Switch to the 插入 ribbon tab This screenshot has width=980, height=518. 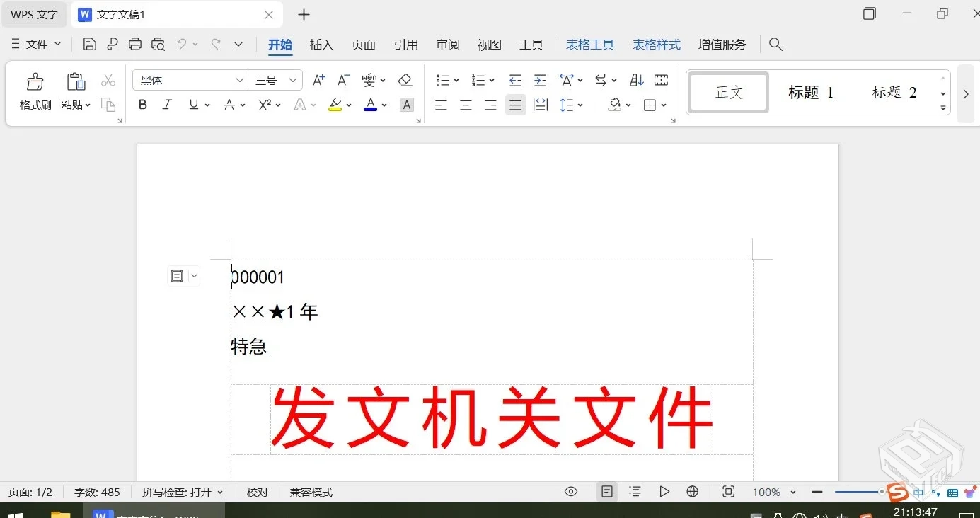322,45
